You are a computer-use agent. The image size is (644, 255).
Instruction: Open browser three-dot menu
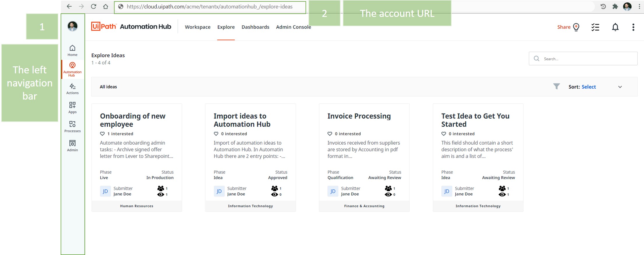pos(639,6)
